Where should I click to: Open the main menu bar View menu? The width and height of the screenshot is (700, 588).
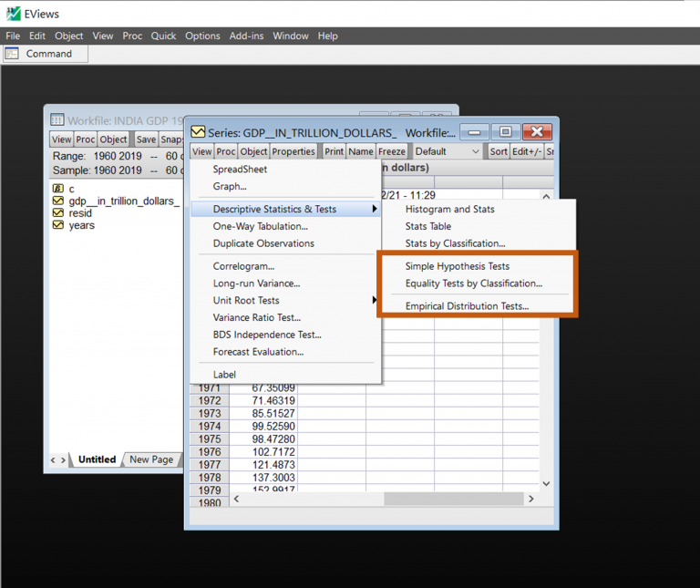103,36
